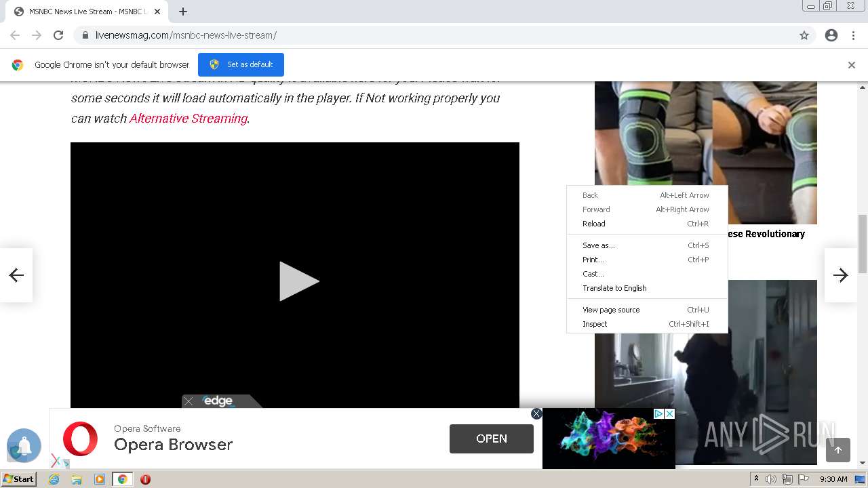Open File Explorer folder in taskbar
This screenshot has width=868, height=488.
click(77, 479)
